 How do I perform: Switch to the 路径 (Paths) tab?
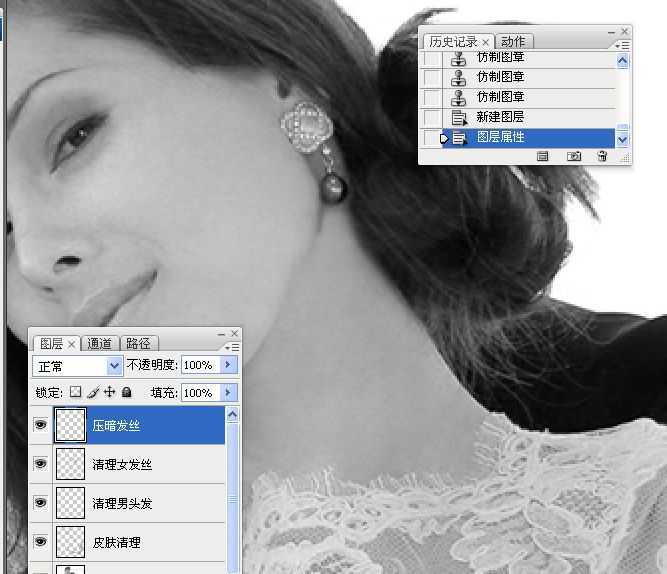click(139, 343)
